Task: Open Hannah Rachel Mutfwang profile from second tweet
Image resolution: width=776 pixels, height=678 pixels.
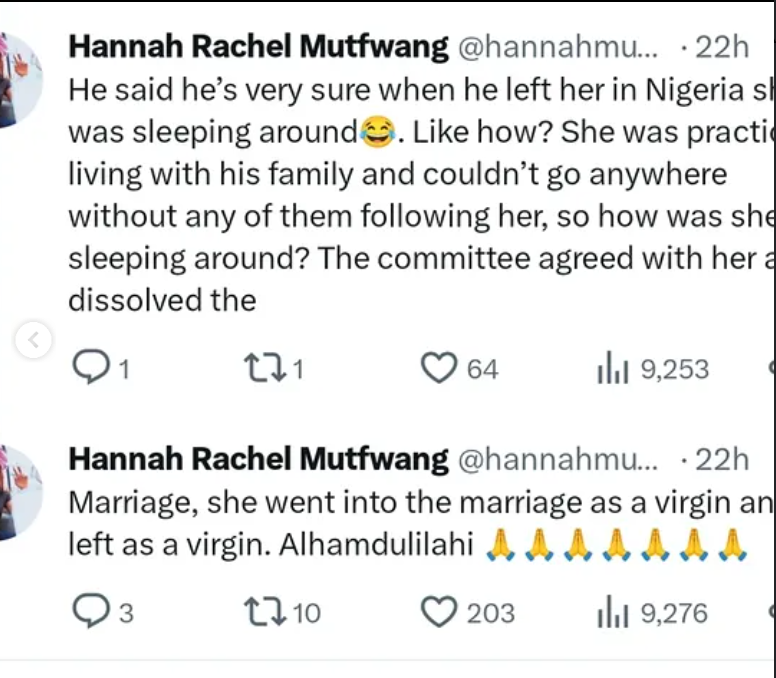Action: [x=258, y=460]
